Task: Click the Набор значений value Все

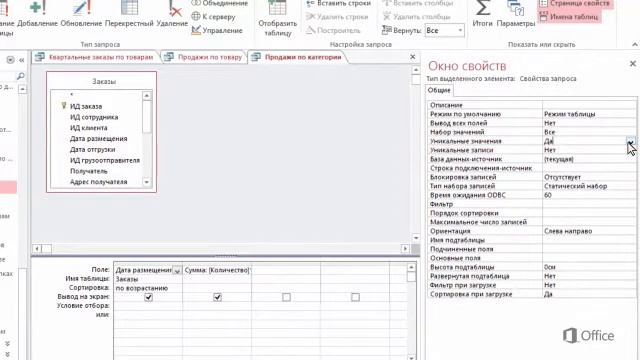Action: (589, 132)
